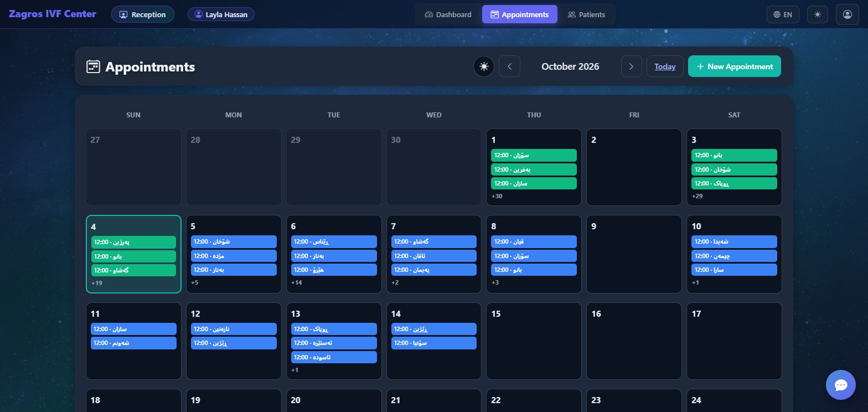Click the user profile icon in the top bar
868x412 pixels.
[x=847, y=14]
